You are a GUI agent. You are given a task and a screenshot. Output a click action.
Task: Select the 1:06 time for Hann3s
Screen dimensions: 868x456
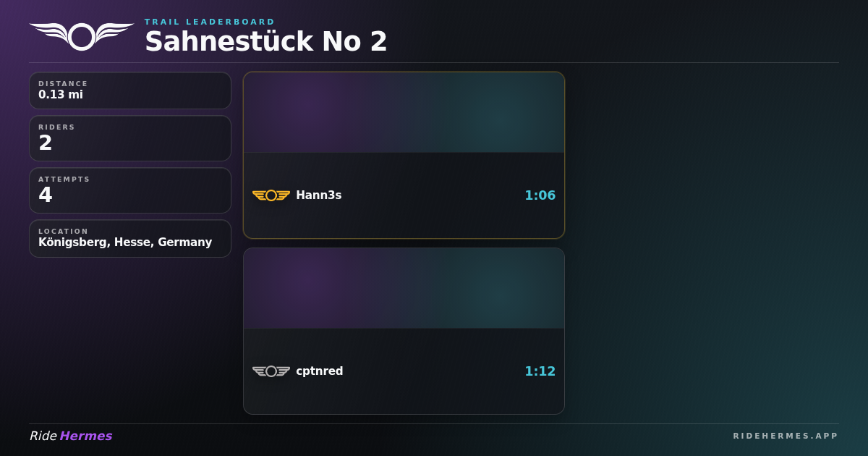click(x=540, y=195)
